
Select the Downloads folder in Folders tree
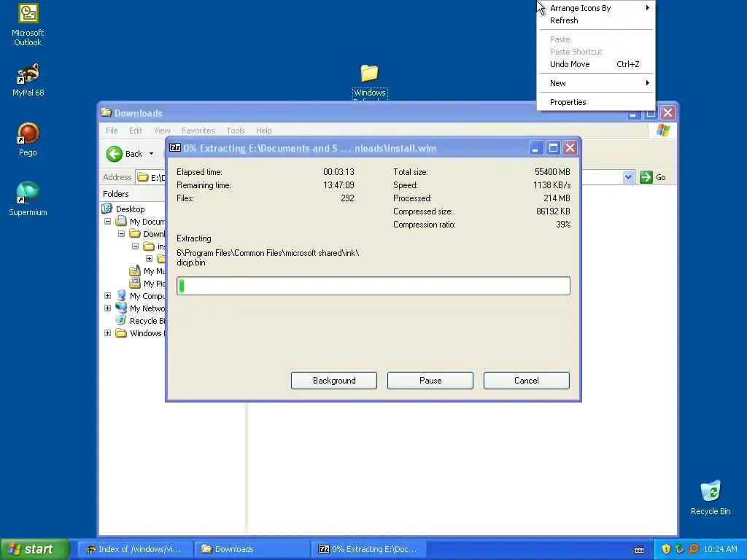coord(154,234)
